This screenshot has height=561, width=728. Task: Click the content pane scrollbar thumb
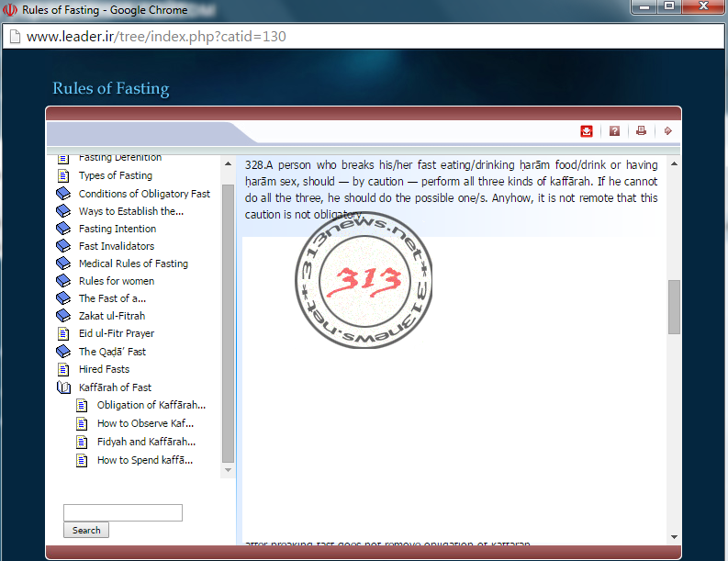(674, 307)
